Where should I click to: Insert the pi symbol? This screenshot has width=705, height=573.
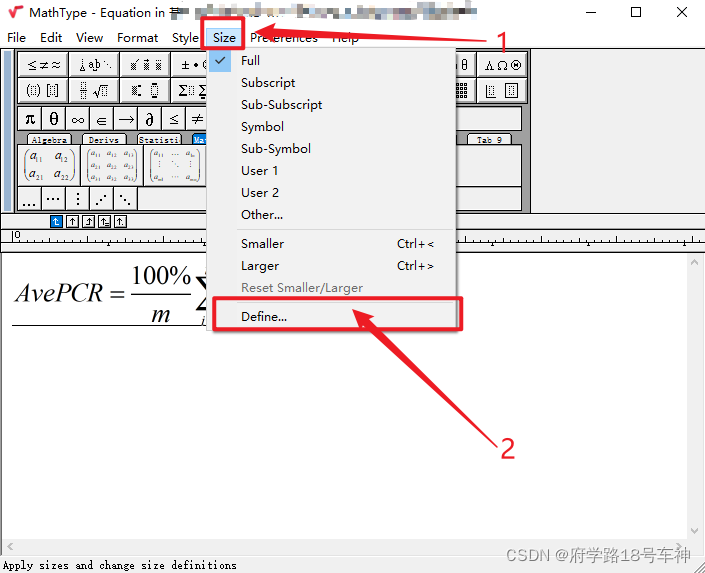30,119
